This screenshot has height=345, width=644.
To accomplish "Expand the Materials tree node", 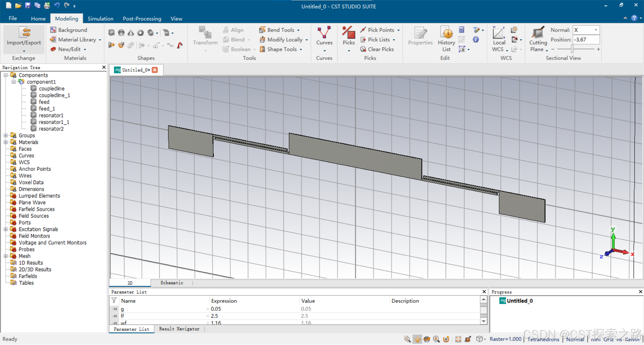I will 6,142.
